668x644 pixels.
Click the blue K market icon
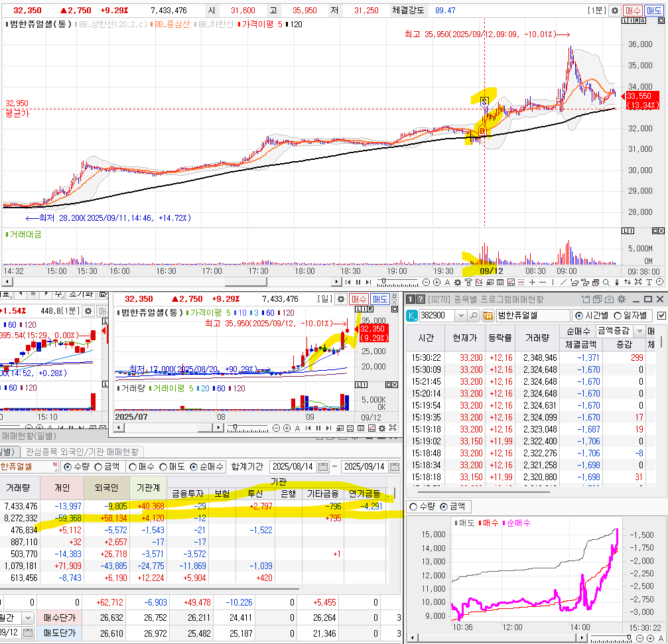pos(411,316)
